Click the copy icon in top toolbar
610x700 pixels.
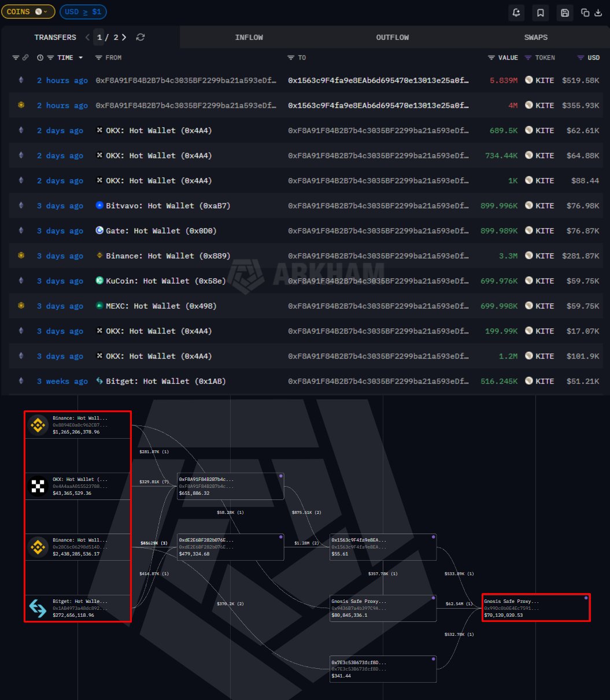click(585, 12)
